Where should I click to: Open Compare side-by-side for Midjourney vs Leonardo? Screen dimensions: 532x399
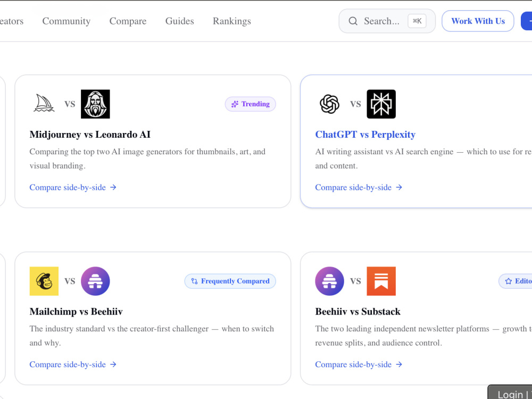tap(73, 187)
